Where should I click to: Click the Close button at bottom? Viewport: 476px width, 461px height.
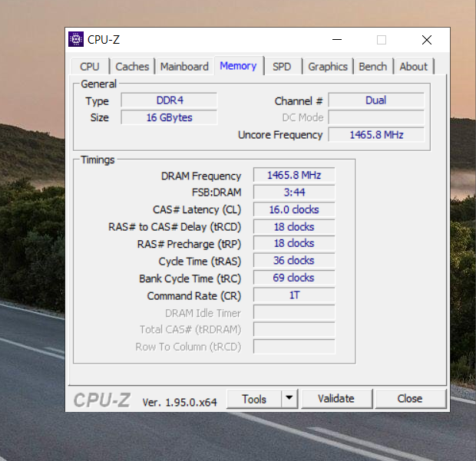[x=410, y=399]
